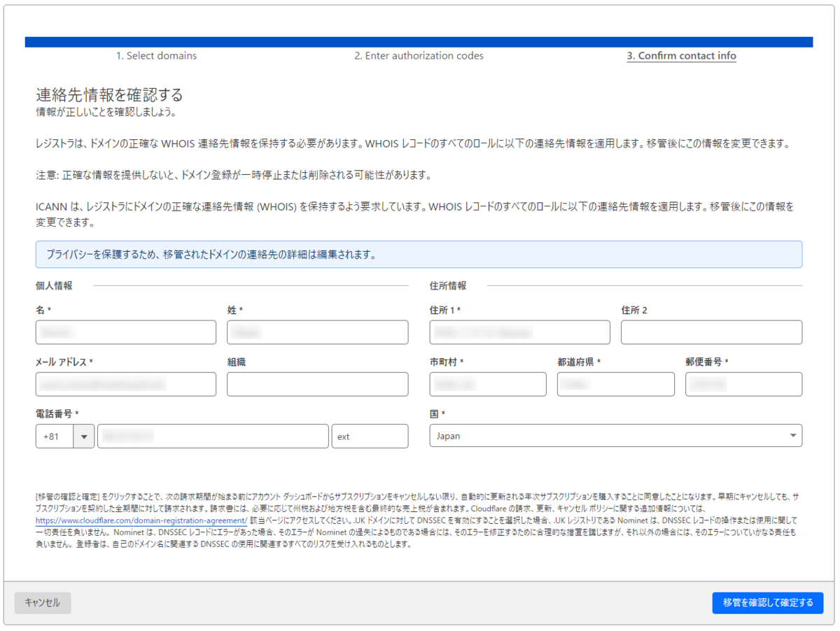This screenshot has height=631, width=840.
Task: Expand the 国 Japan country dropdown
Action: 616,436
